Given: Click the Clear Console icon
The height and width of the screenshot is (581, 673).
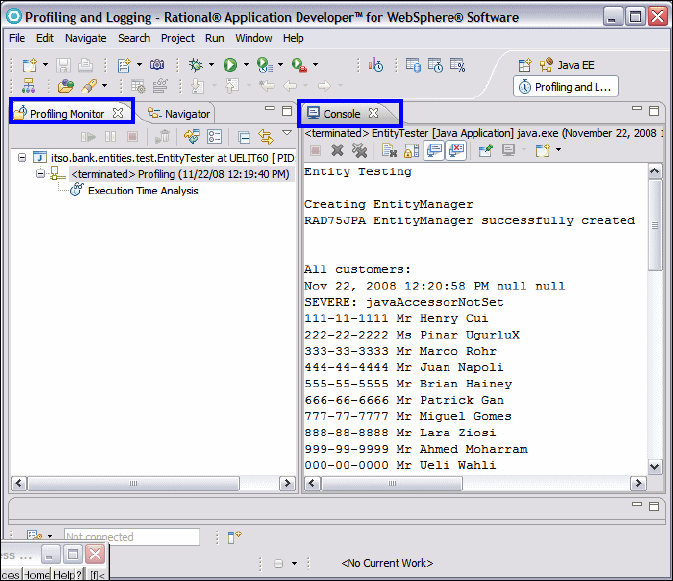Looking at the screenshot, I should coord(389,150).
